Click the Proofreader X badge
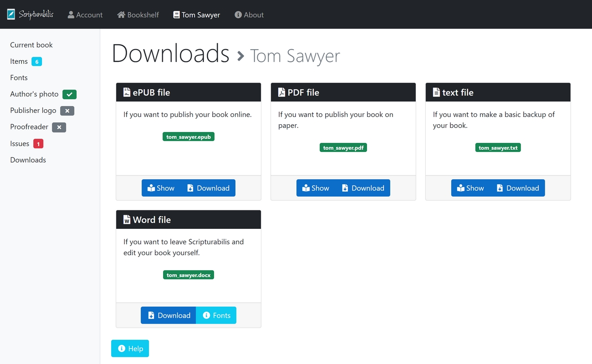The image size is (592, 364). [59, 127]
